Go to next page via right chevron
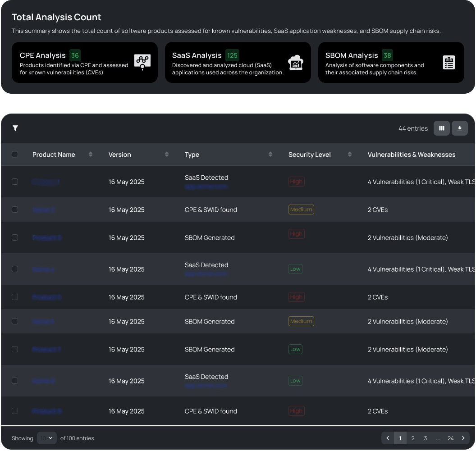The height and width of the screenshot is (451, 476). click(x=463, y=438)
